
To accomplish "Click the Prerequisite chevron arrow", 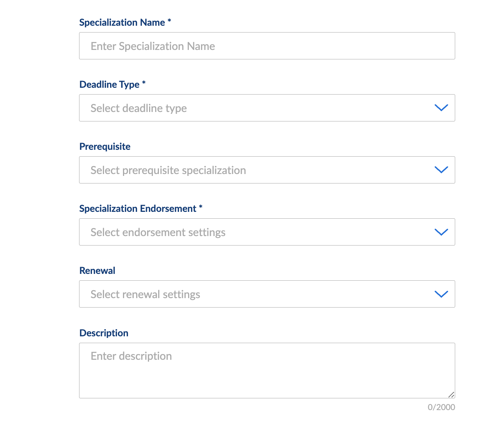I will 441,170.
